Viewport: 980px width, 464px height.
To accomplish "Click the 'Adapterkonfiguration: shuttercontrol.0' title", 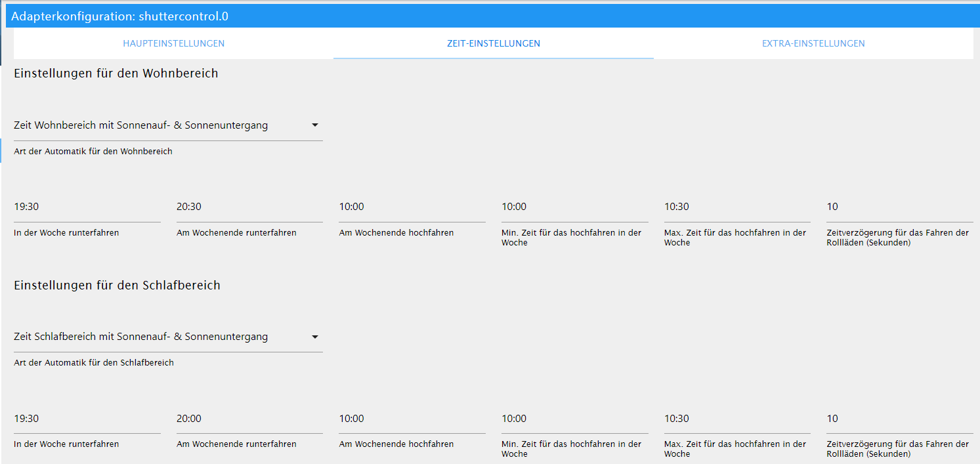I will (120, 16).
